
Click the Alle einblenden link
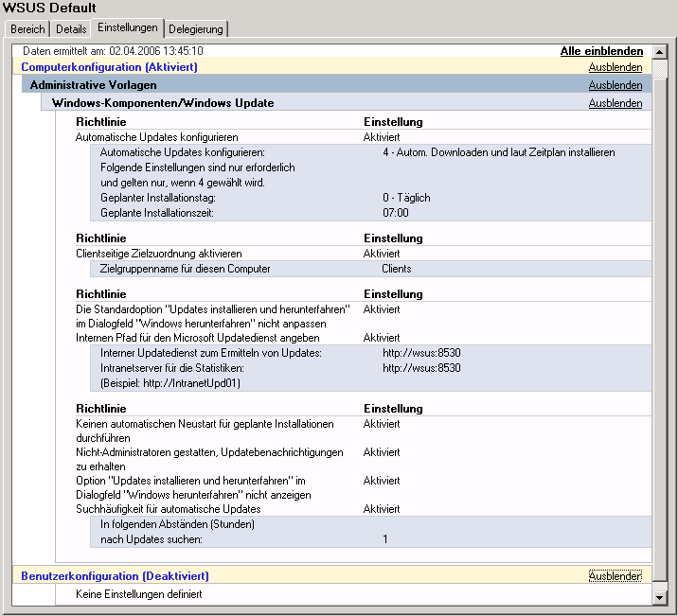point(601,51)
